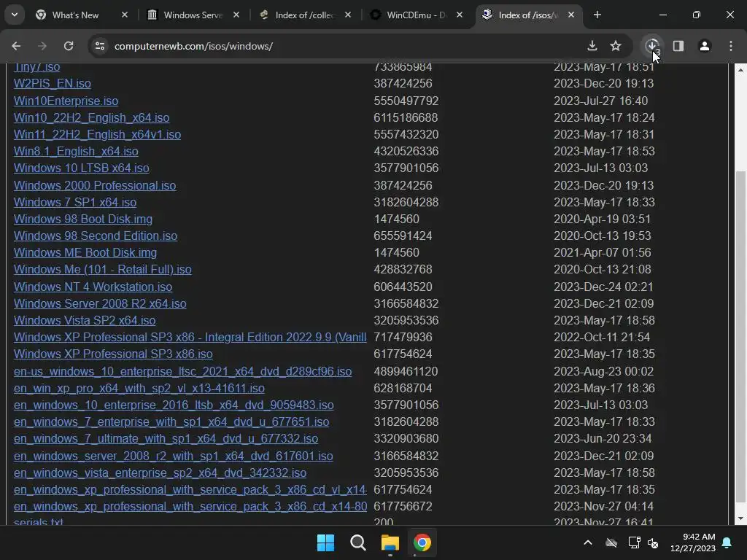The image size is (747, 560).
Task: Download Windows NT 4 Workstation.iso
Action: [x=93, y=287]
